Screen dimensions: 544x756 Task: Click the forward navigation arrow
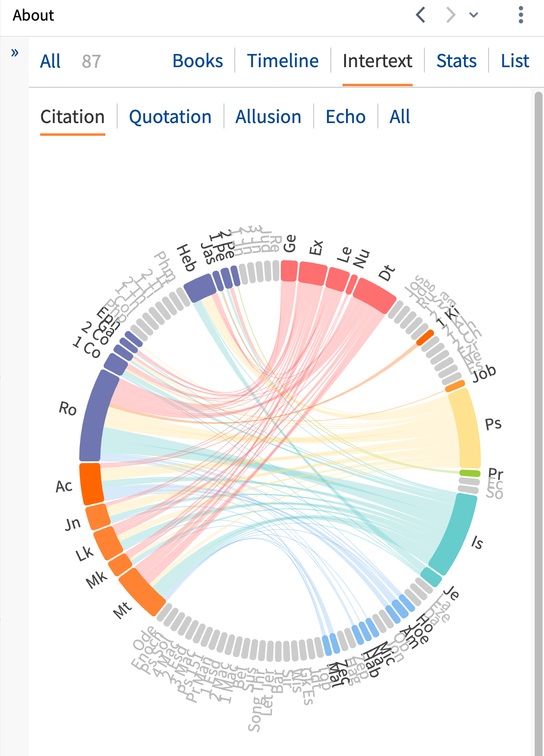451,15
